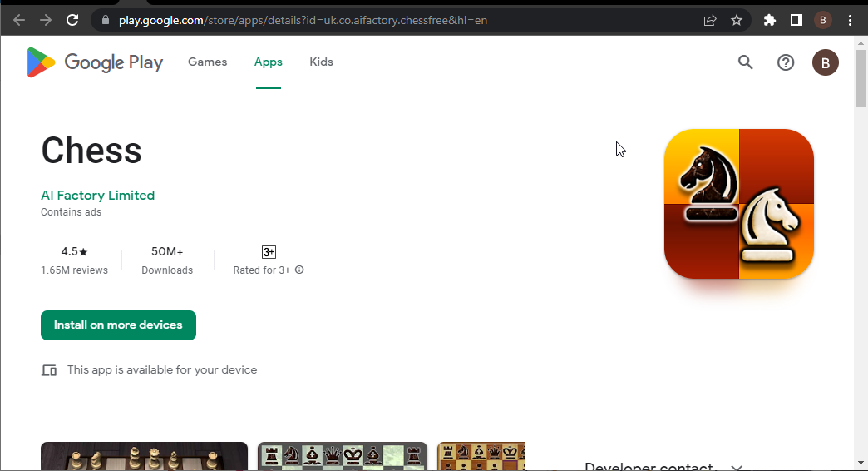Open the Help center question icon
Screen dimensions: 868x471
pos(786,62)
